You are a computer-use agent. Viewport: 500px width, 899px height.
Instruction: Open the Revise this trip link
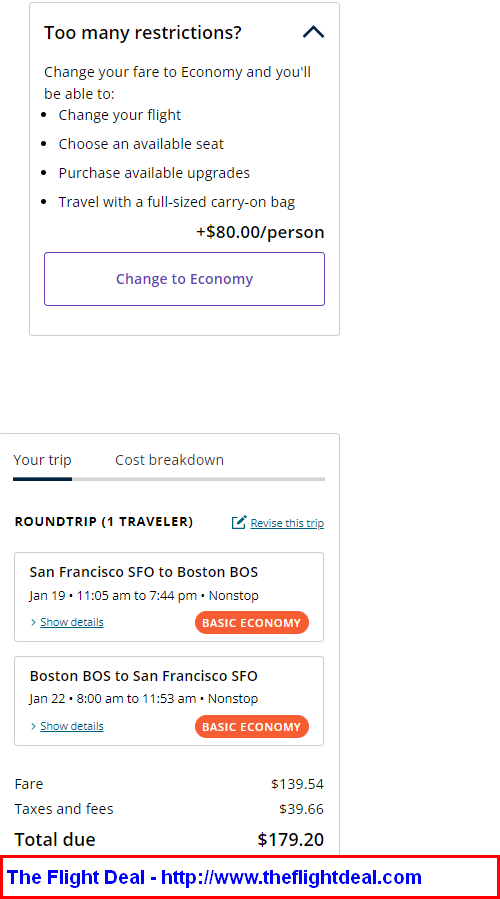(x=287, y=523)
